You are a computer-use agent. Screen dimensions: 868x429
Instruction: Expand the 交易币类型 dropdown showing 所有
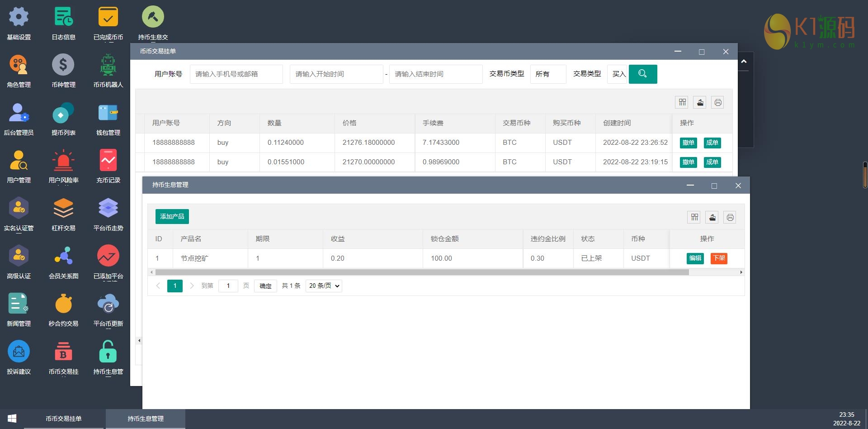[x=547, y=74]
